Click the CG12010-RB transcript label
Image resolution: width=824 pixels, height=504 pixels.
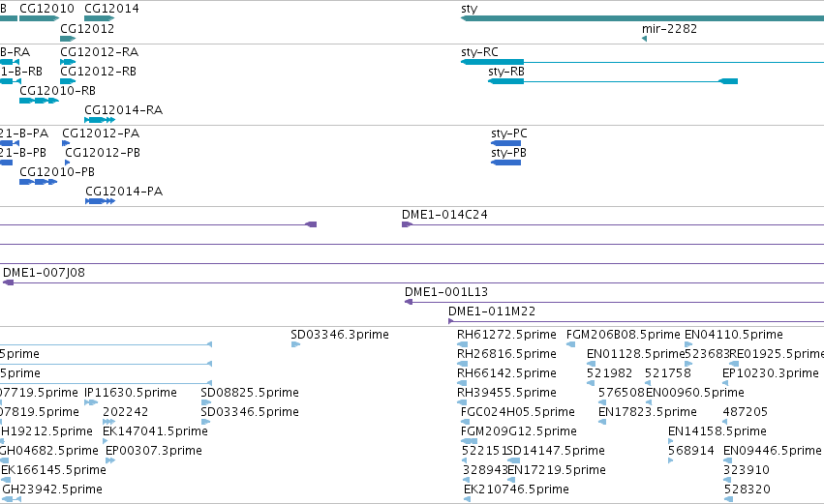57,90
